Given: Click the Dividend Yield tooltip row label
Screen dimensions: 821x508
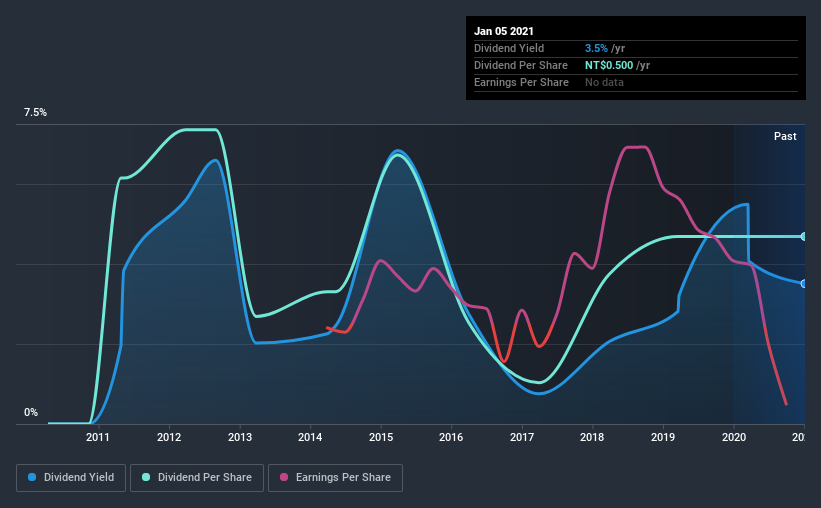Looking at the screenshot, I should pyautogui.click(x=509, y=48).
